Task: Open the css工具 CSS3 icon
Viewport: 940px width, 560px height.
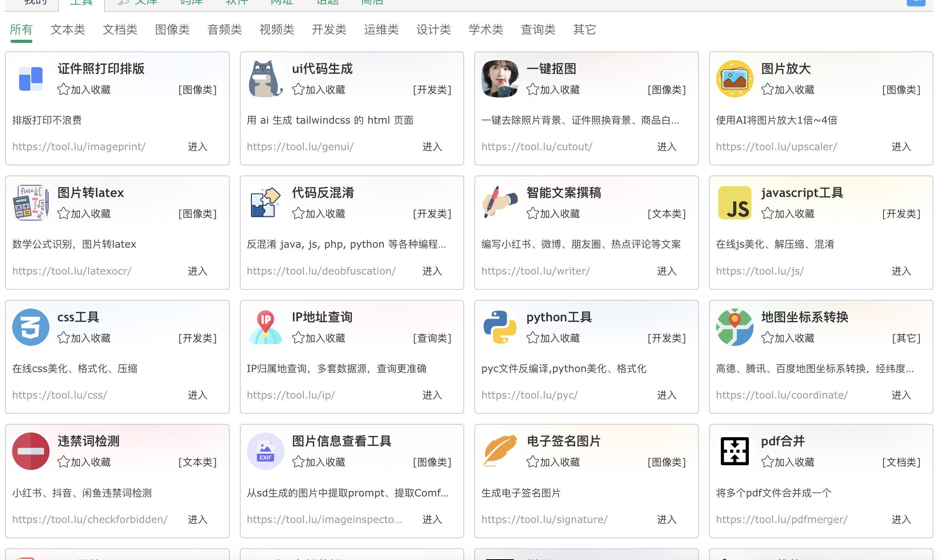Action: (x=31, y=327)
